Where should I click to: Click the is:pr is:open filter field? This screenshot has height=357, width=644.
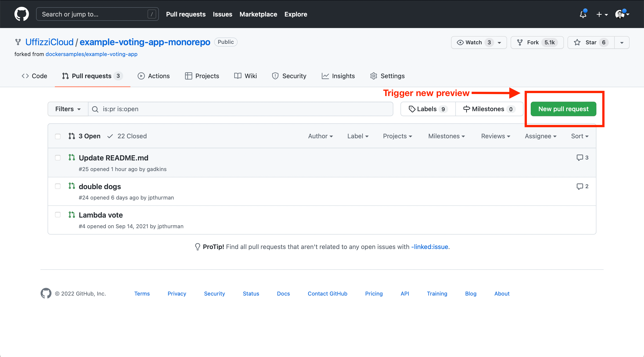point(241,109)
